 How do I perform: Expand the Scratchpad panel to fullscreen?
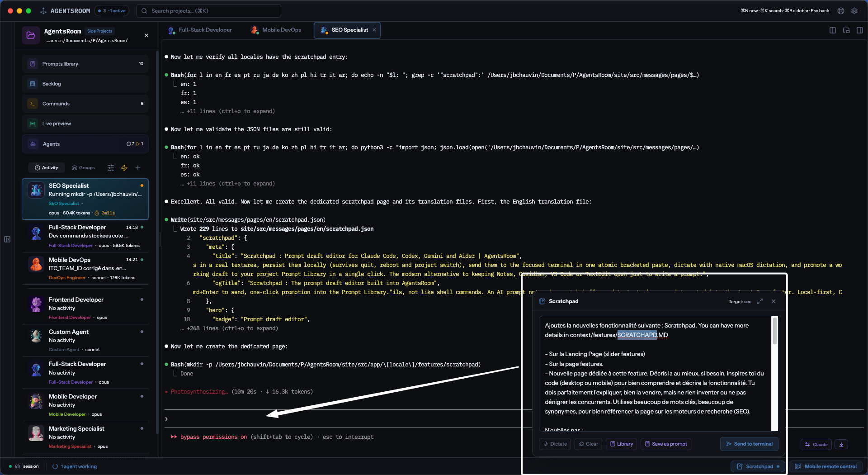(x=760, y=301)
